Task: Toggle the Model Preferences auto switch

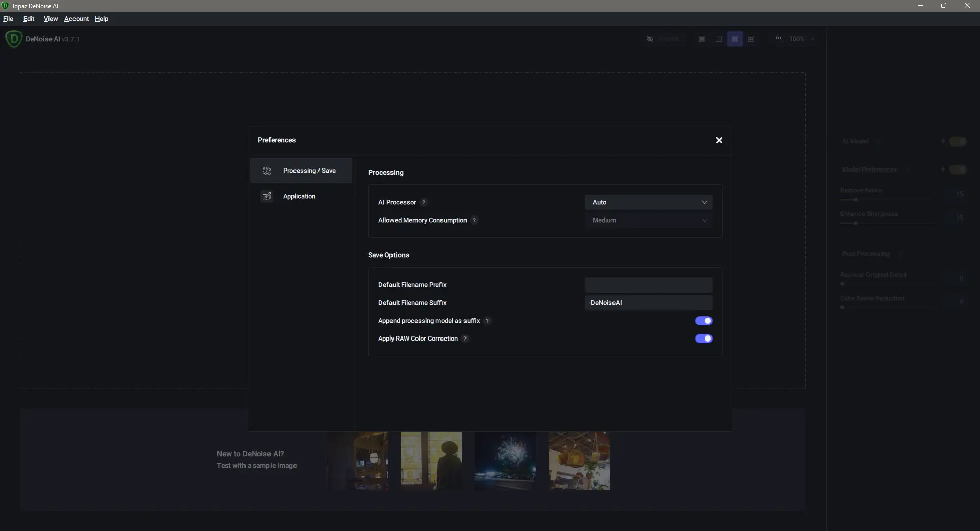Action: tap(958, 170)
